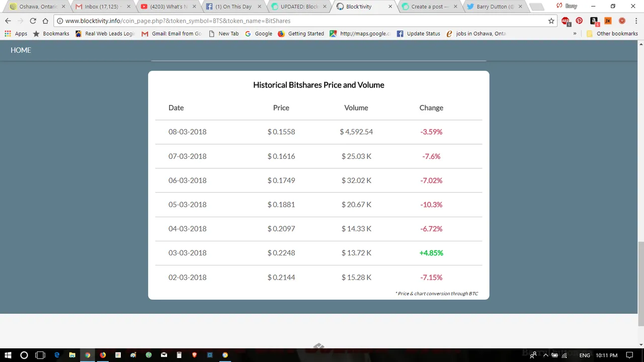Open the orange Jx extension
The height and width of the screenshot is (362, 644).
pyautogui.click(x=608, y=21)
